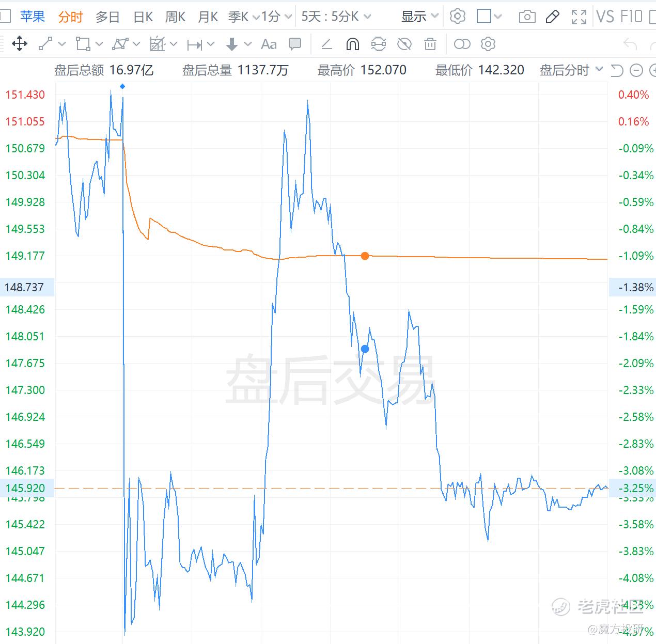The height and width of the screenshot is (644, 656).
Task: Open the VS comparison feature
Action: 605,17
